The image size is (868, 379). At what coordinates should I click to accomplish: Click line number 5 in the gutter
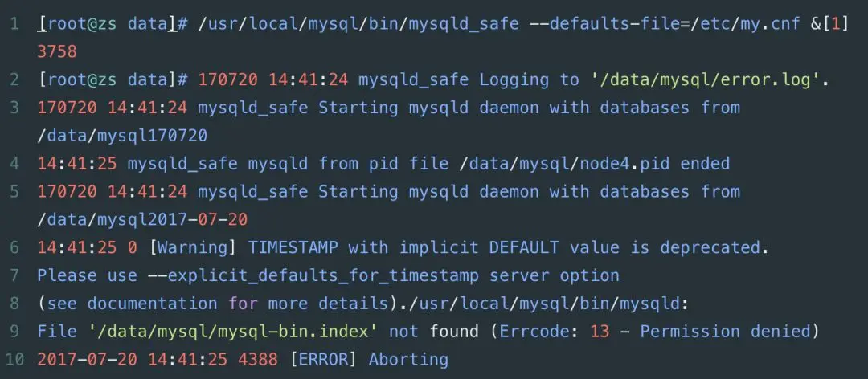(x=15, y=191)
